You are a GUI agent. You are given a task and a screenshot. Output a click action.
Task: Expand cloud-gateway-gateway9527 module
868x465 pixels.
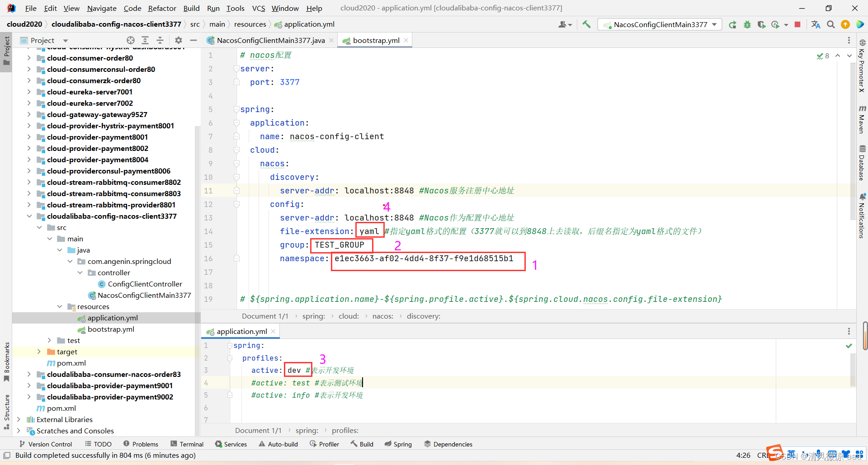29,114
